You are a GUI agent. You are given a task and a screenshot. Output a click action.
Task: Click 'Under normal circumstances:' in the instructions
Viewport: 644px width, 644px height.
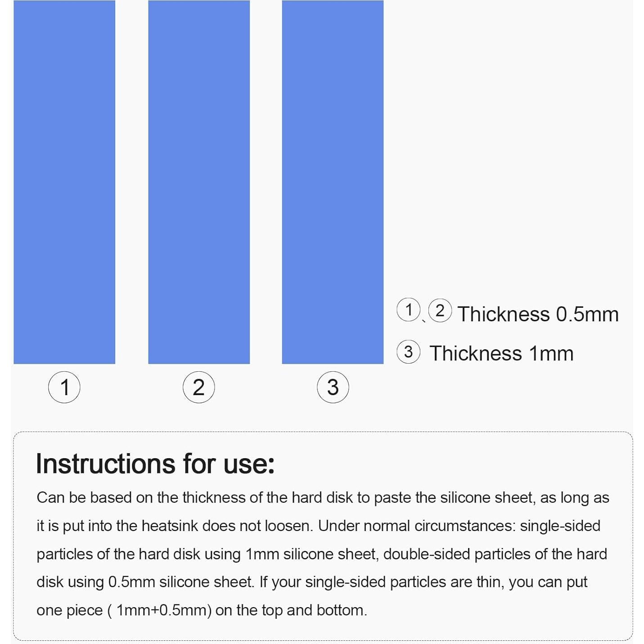pyautogui.click(x=417, y=526)
